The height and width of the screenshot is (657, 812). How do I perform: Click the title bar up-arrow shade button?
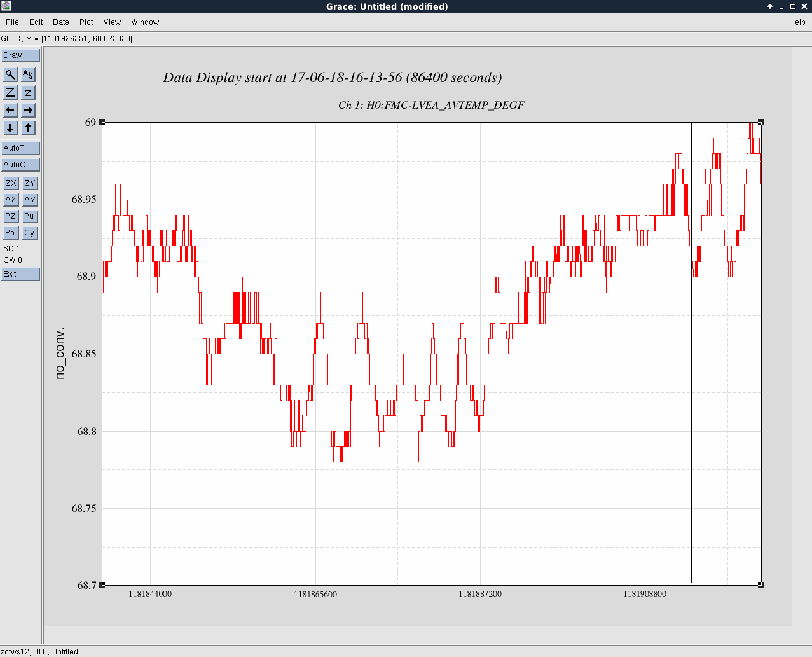tap(770, 6)
